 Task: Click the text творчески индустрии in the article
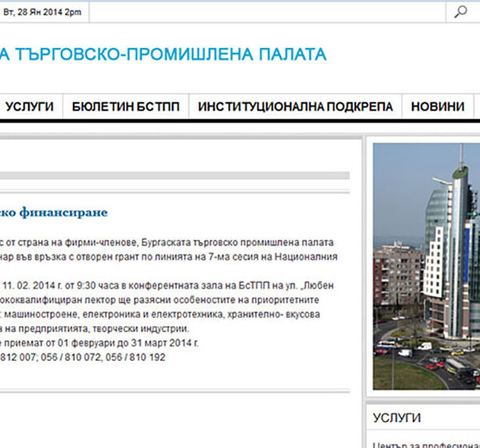pyautogui.click(x=140, y=328)
